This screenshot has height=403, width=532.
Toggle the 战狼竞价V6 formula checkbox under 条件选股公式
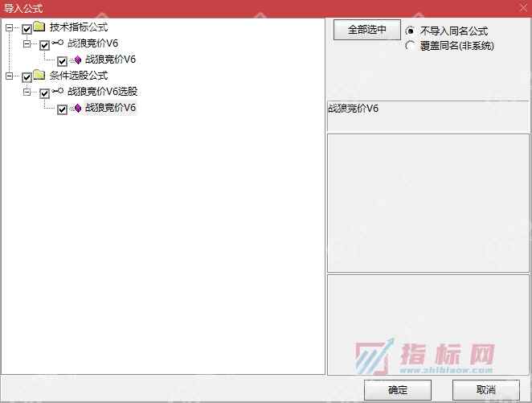62,109
